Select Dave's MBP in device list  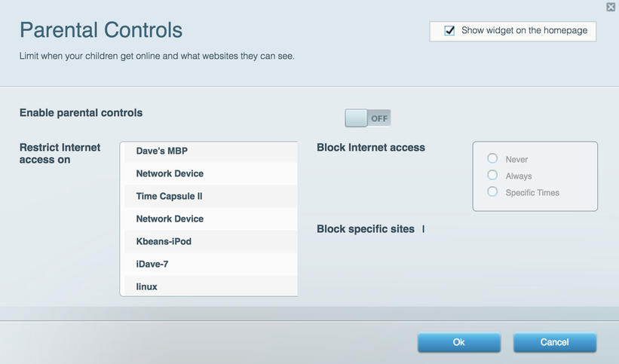(x=211, y=151)
